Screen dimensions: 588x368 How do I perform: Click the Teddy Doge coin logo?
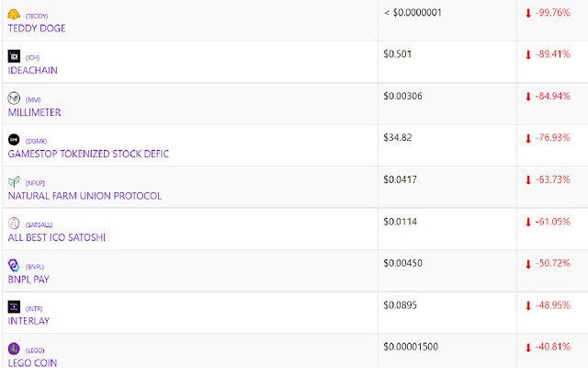tap(14, 15)
